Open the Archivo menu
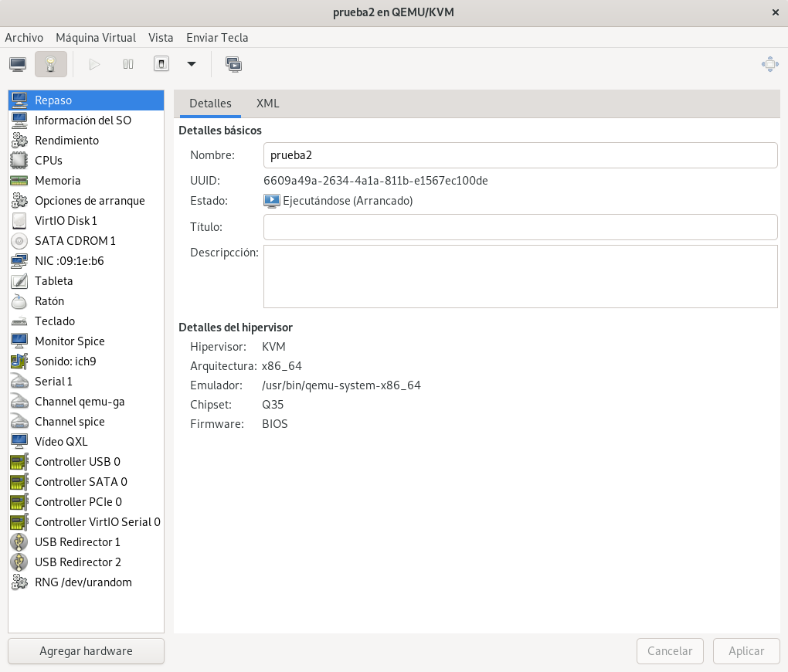 click(24, 38)
